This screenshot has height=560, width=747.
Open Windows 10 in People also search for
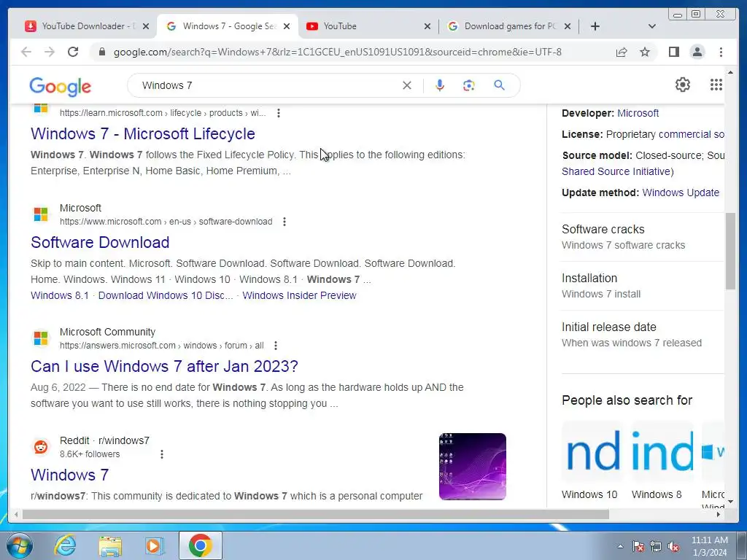click(x=592, y=460)
